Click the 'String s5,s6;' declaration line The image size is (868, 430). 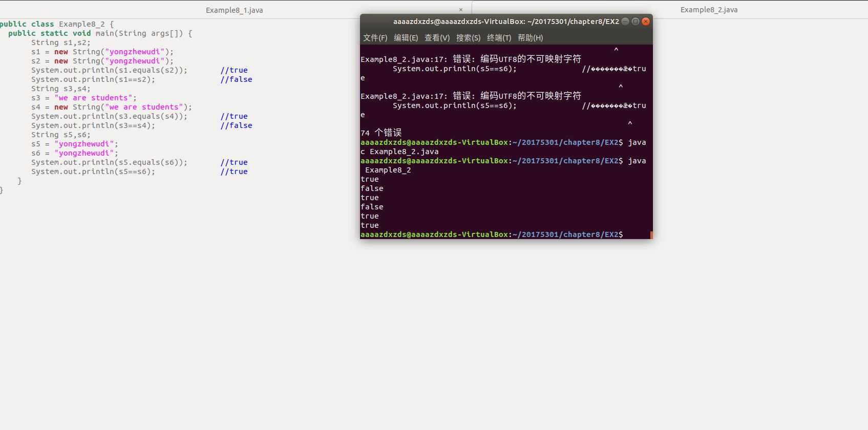(x=61, y=135)
